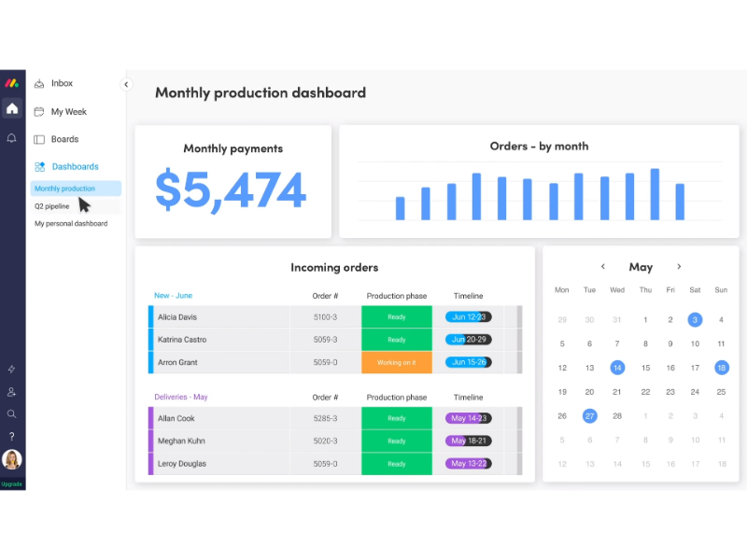Image resolution: width=747 pixels, height=560 pixels.
Task: Click the user profile avatar
Action: 12,459
